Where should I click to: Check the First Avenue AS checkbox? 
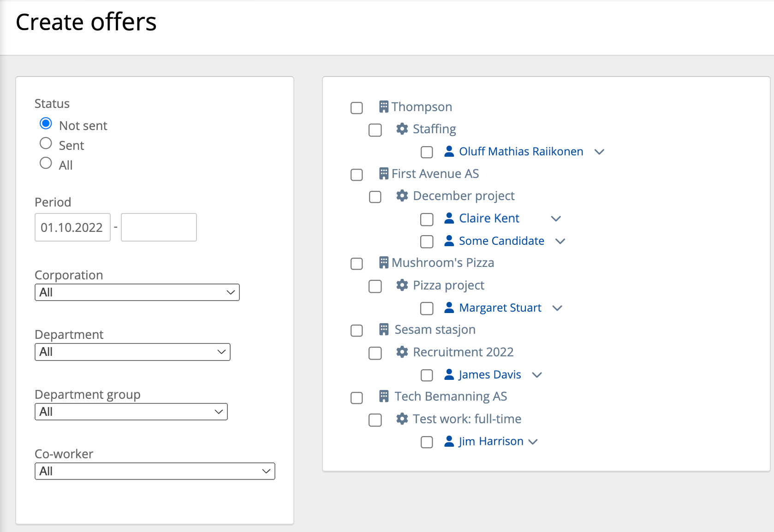tap(357, 175)
